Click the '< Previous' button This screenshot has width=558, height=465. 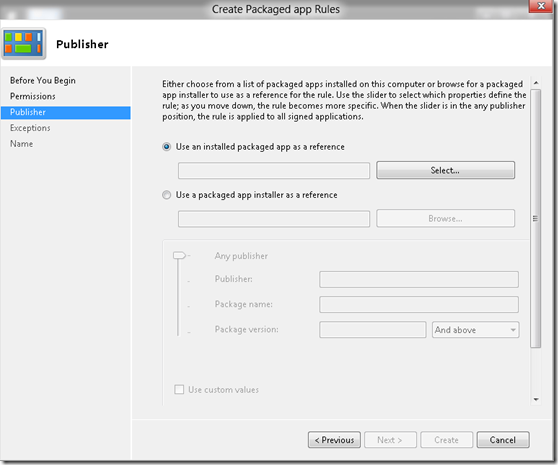[x=334, y=440]
